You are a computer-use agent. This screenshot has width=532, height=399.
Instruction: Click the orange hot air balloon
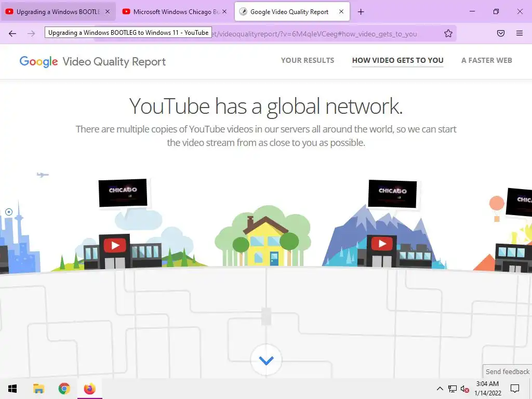pos(497,208)
